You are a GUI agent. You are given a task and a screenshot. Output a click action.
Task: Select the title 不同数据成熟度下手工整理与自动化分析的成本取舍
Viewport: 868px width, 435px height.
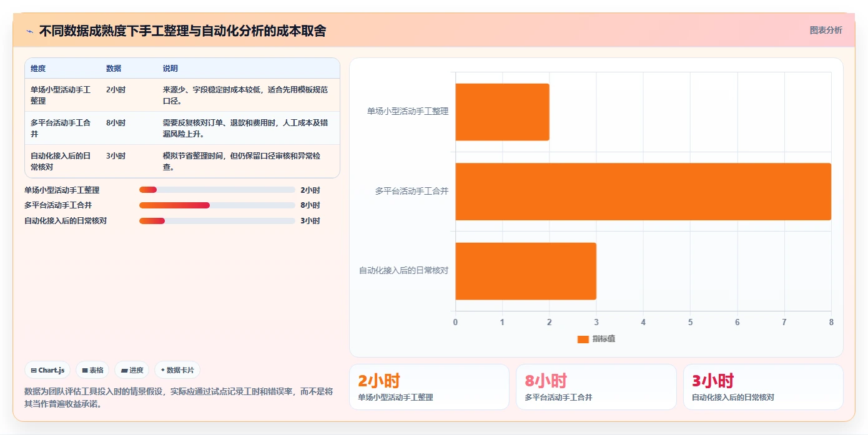pos(182,31)
